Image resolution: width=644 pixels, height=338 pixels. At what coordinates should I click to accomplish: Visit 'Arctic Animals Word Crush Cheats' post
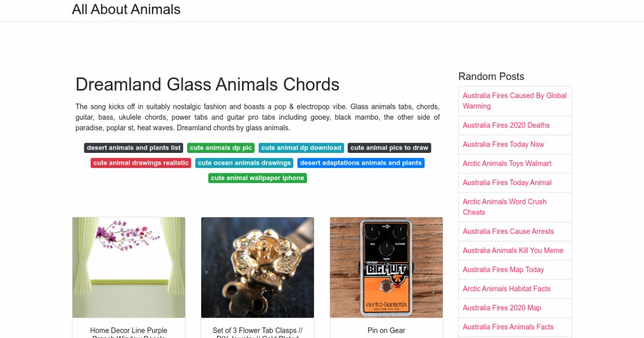point(504,207)
